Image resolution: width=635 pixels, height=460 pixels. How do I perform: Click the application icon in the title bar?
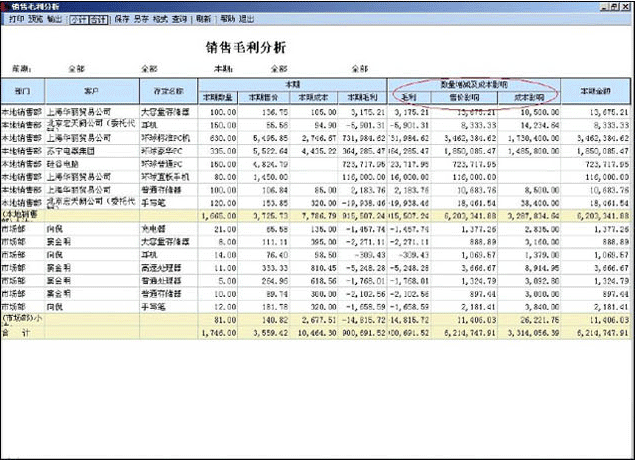pyautogui.click(x=5, y=6)
